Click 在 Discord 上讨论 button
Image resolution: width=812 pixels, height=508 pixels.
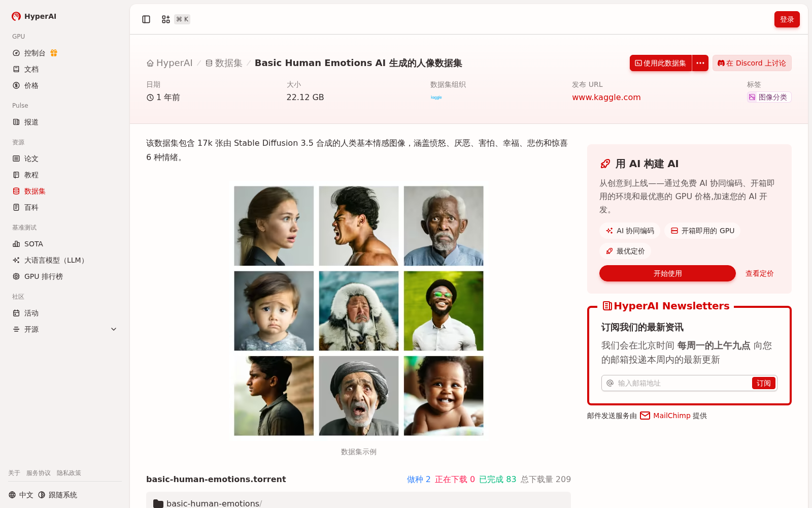point(752,63)
